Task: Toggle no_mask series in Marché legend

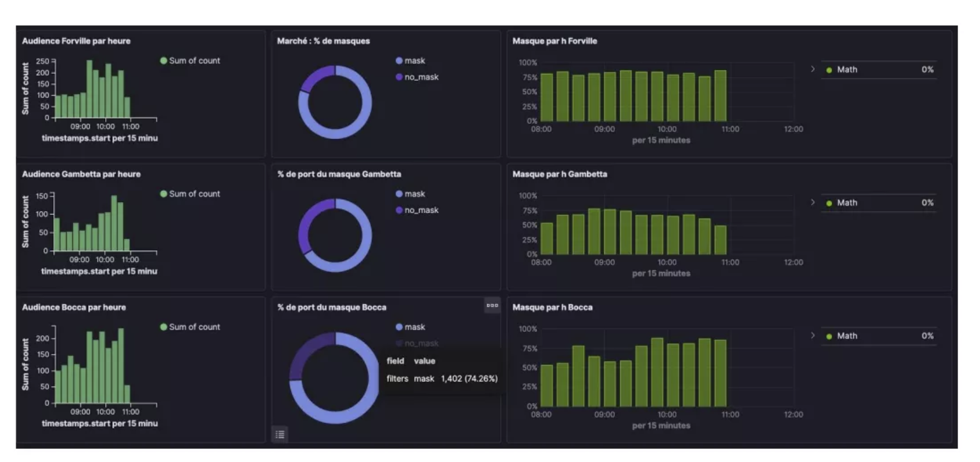Action: 421,77
